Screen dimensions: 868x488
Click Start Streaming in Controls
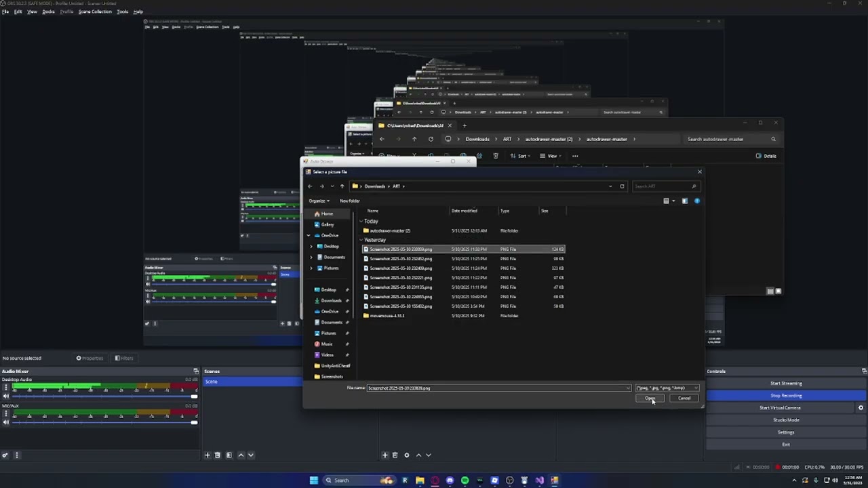pos(786,384)
